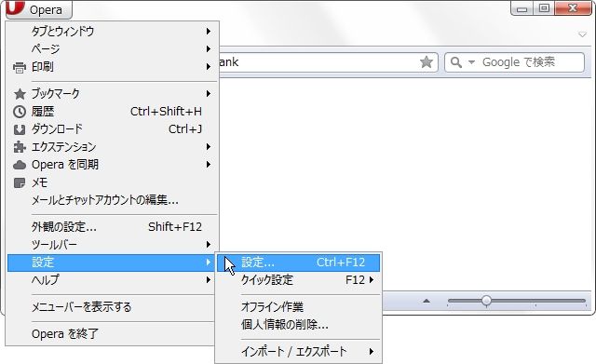Open the tab bar dropdown triangle
This screenshot has height=364, width=596.
582,34
